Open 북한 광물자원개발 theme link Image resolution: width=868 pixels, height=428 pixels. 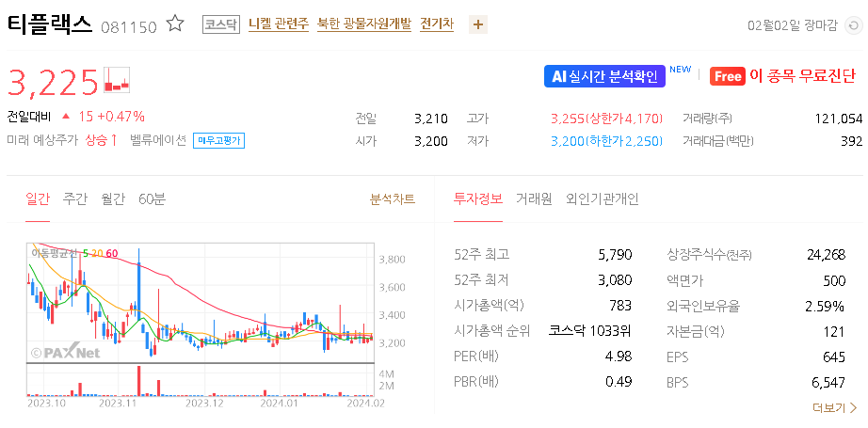(364, 24)
